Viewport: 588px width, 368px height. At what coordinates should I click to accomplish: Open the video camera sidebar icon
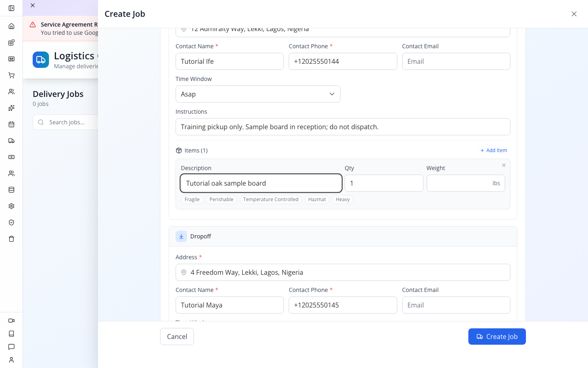pos(11,321)
